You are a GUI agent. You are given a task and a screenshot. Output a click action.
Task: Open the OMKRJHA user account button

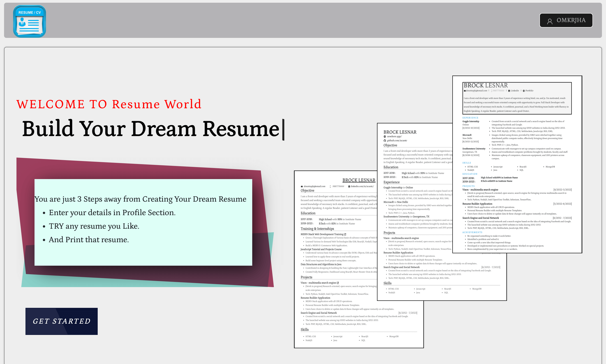click(566, 20)
